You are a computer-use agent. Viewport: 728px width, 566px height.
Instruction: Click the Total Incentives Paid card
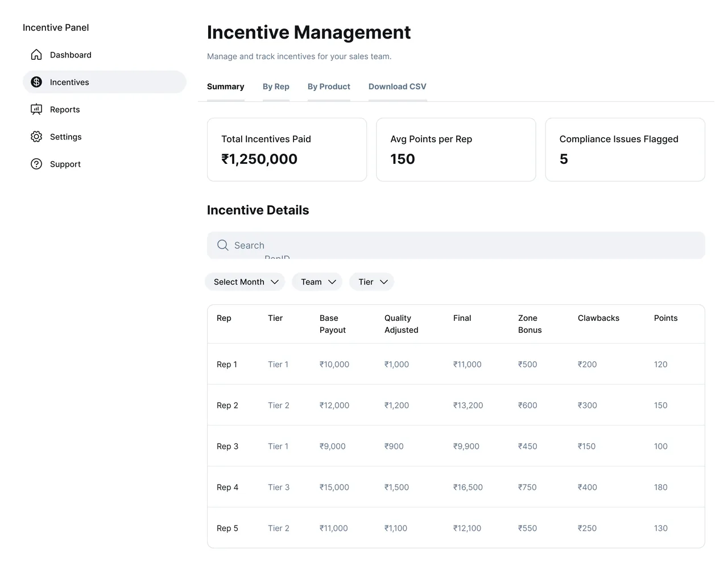coord(287,150)
